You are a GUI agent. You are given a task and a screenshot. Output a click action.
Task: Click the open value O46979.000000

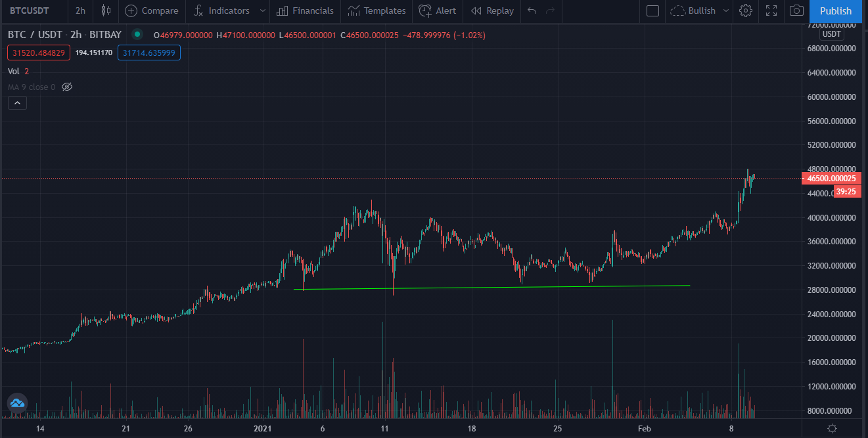tap(183, 35)
